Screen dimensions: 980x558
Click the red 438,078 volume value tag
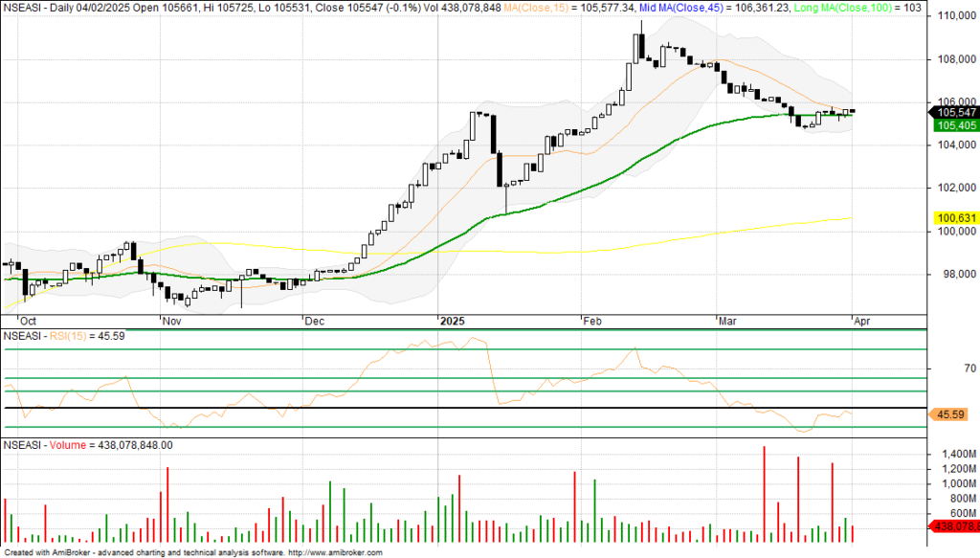(955, 526)
